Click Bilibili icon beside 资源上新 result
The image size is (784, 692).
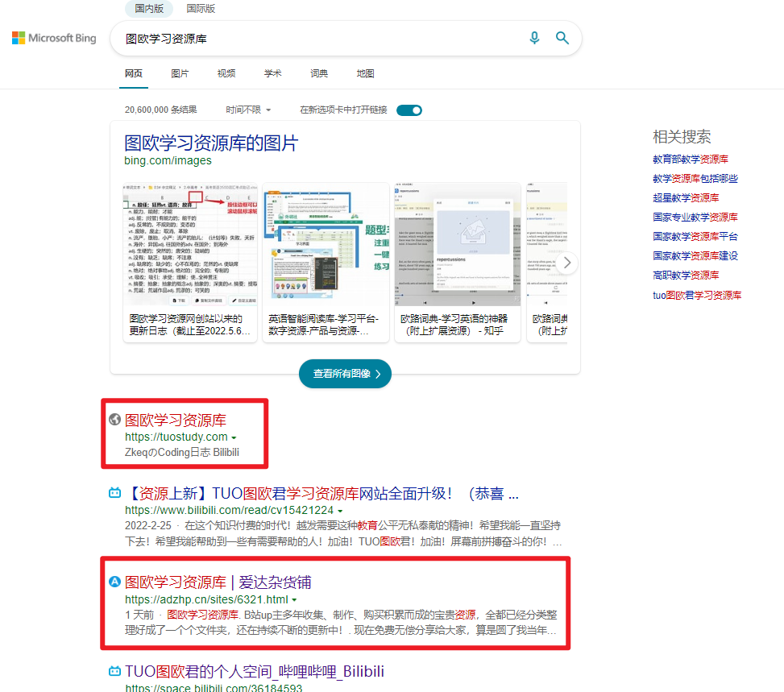click(114, 493)
